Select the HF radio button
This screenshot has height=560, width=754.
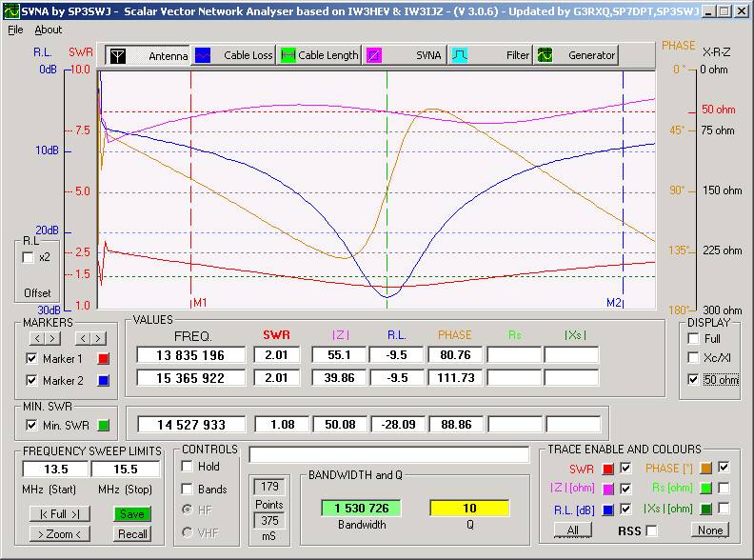tap(187, 510)
